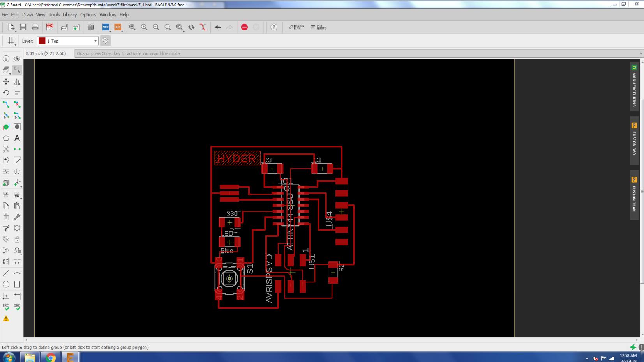Select the Group selection tool
The image size is (644, 362).
point(17,70)
